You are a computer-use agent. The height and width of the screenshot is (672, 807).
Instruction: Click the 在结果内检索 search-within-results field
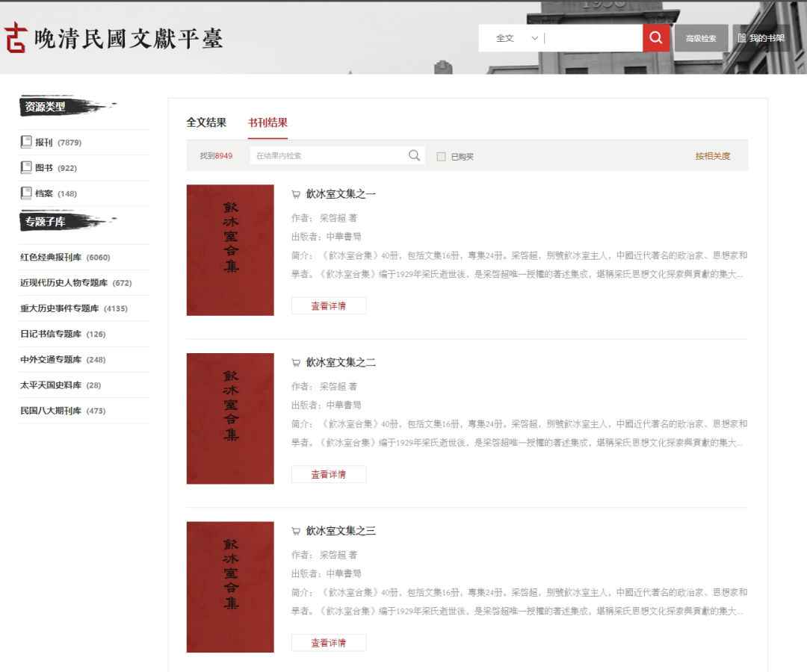coord(329,156)
